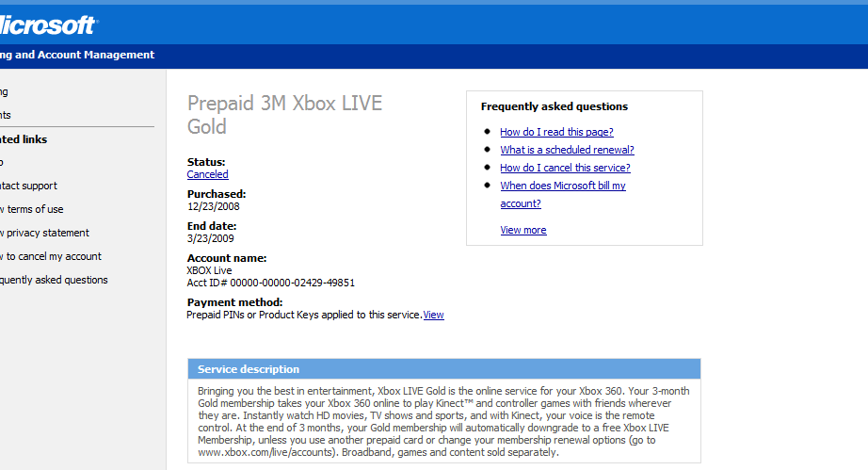The image size is (868, 470).
Task: Click the Purchased: label
Action: click(217, 194)
